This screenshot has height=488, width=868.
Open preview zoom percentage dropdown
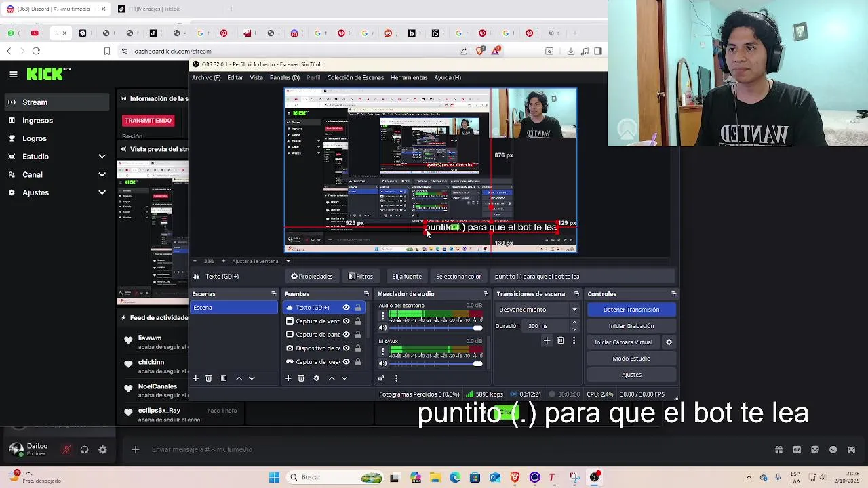[x=209, y=261]
